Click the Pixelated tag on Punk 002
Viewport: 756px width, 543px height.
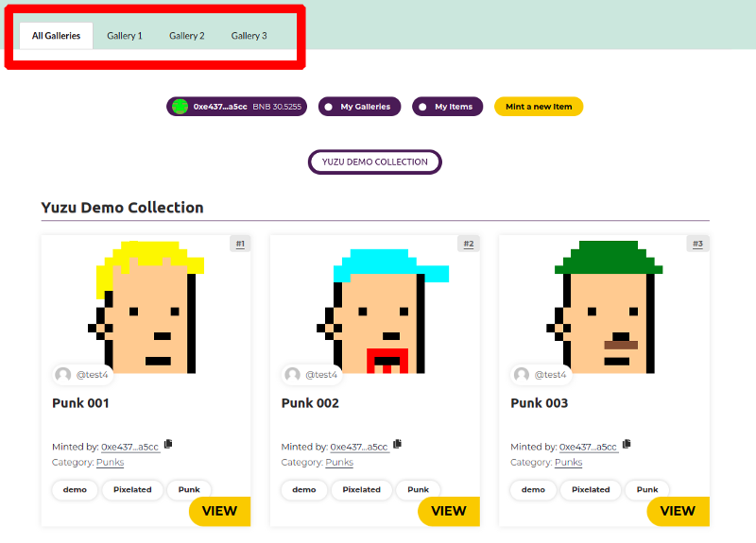point(362,489)
